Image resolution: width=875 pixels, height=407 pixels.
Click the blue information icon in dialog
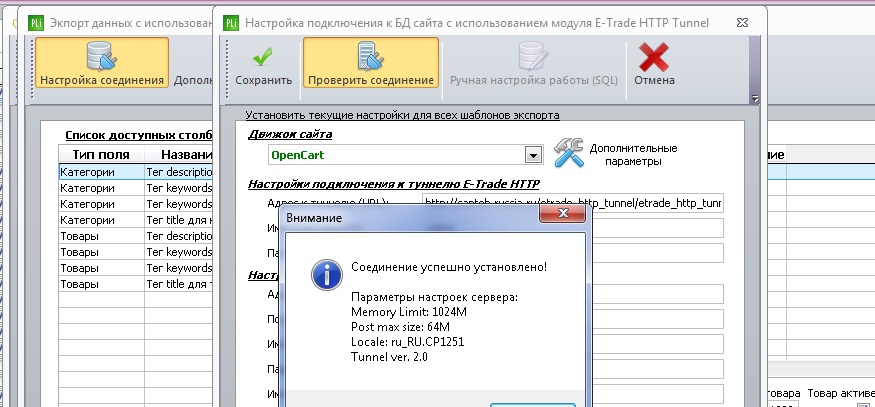pos(326,275)
